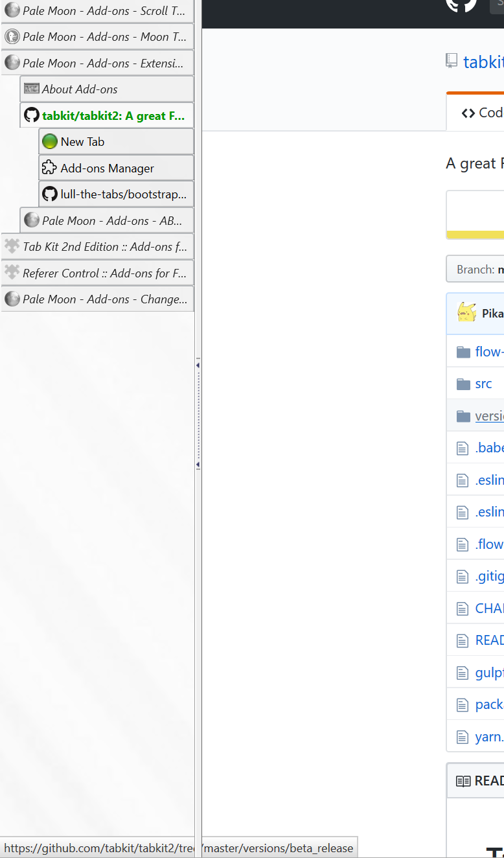Open the Branch selector dropdown
The height and width of the screenshot is (858, 504).
tap(475, 269)
